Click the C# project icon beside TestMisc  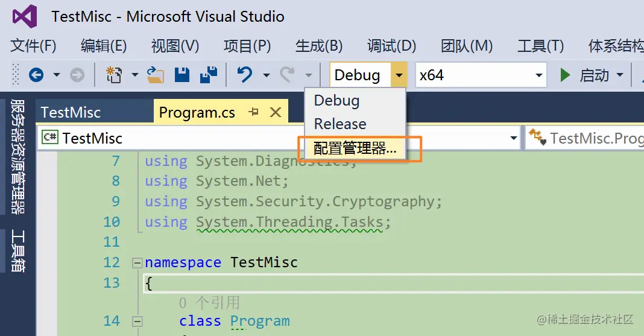coord(50,137)
